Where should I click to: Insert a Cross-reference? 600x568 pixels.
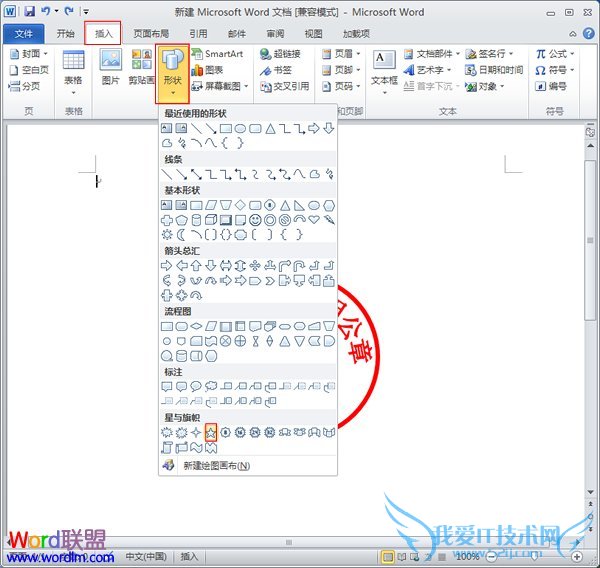[284, 87]
